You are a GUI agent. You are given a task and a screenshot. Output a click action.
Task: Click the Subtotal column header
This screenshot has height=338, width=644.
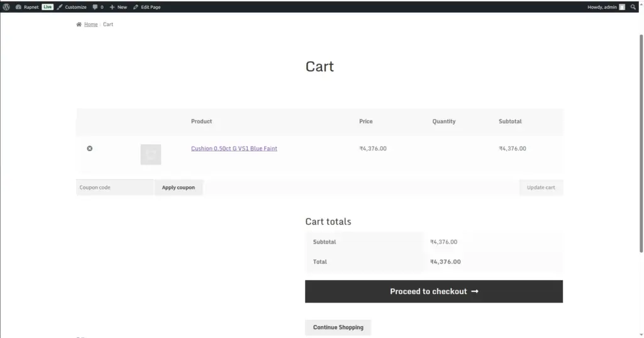click(x=510, y=121)
